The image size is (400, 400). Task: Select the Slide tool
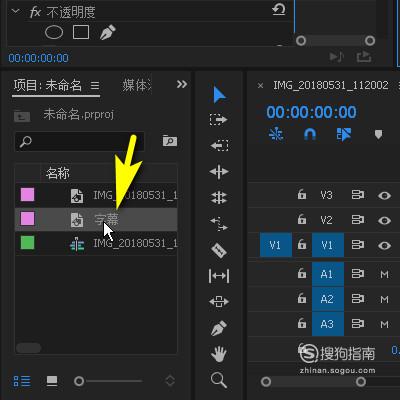pyautogui.click(x=219, y=302)
